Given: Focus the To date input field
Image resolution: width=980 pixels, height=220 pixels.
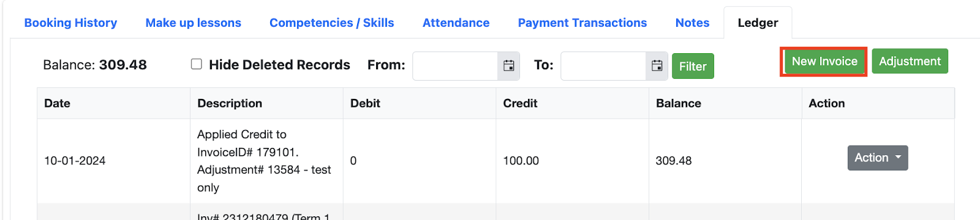Looking at the screenshot, I should (x=603, y=66).
